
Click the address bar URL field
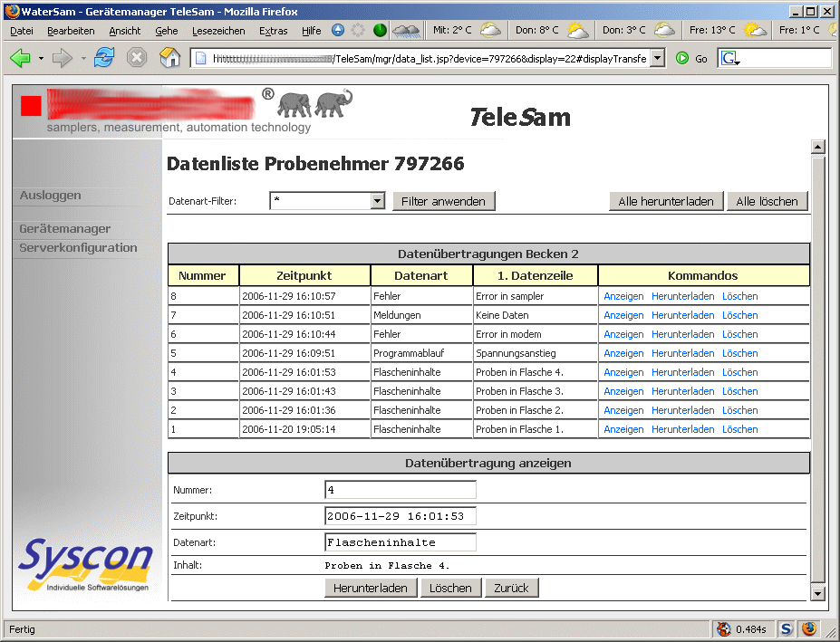pyautogui.click(x=429, y=58)
